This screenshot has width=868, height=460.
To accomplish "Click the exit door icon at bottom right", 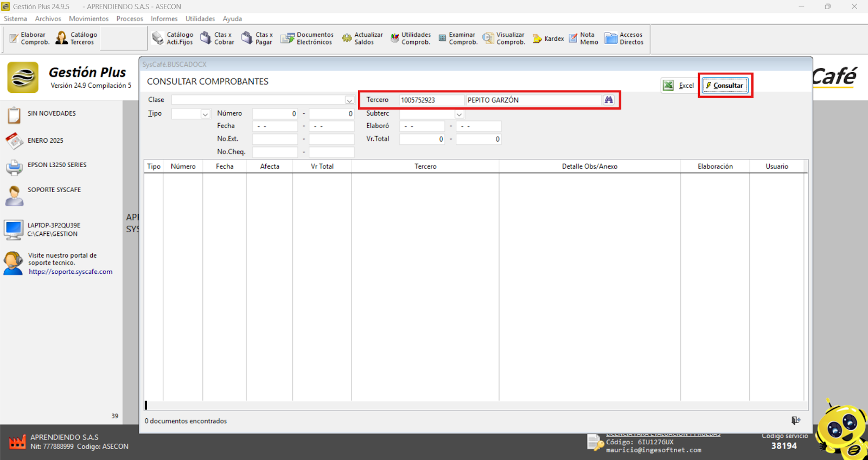I will 795,420.
